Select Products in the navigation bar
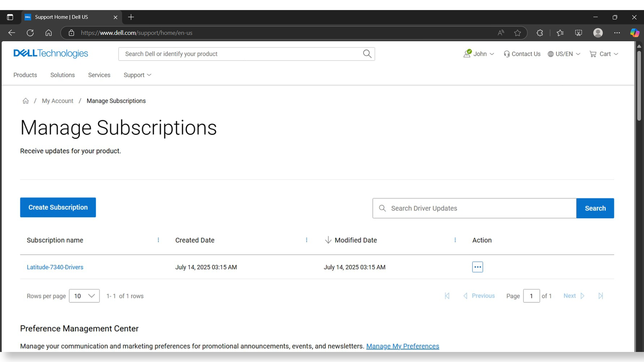Screen dimensions: 644x362 coord(25,75)
